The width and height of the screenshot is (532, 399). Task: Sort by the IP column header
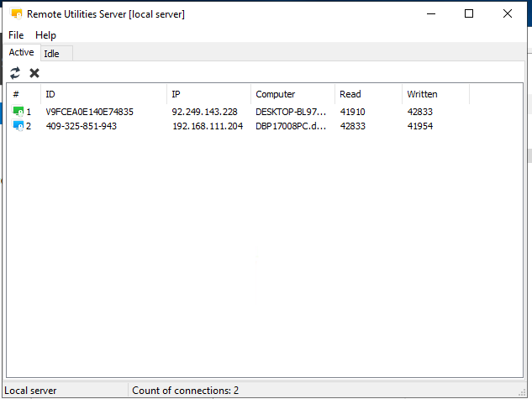(x=208, y=94)
